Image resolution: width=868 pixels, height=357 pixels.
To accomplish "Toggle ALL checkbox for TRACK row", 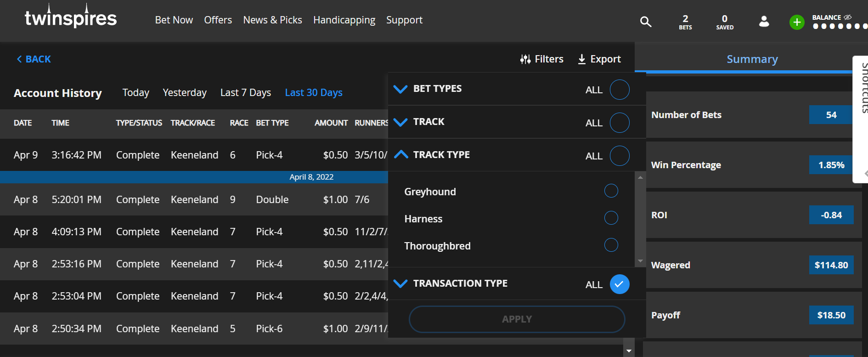I will 620,123.
